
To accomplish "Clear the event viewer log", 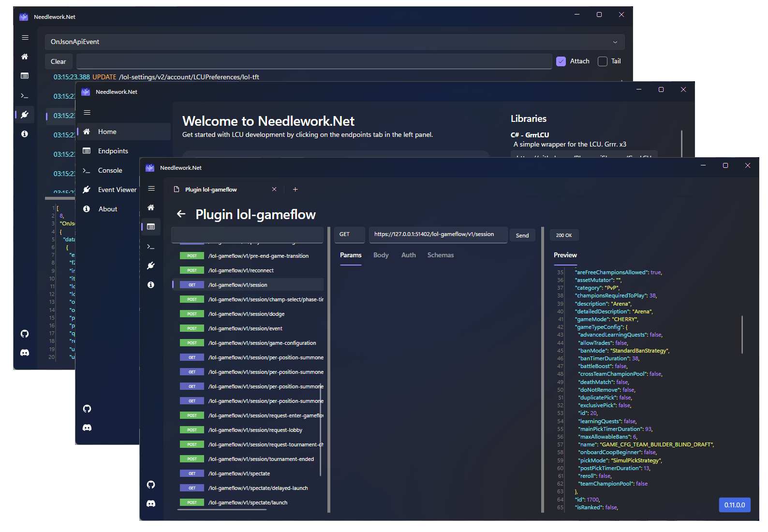I will point(59,61).
